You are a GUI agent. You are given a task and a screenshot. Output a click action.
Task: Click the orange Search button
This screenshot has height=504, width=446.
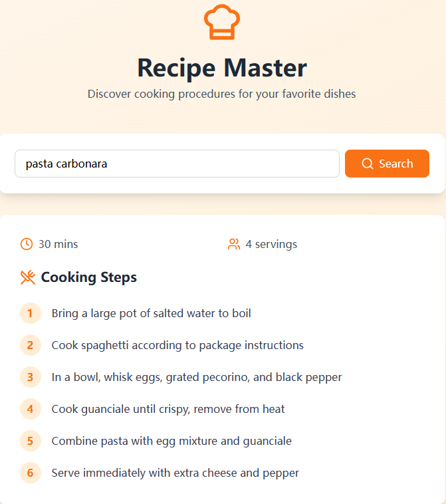click(x=387, y=164)
